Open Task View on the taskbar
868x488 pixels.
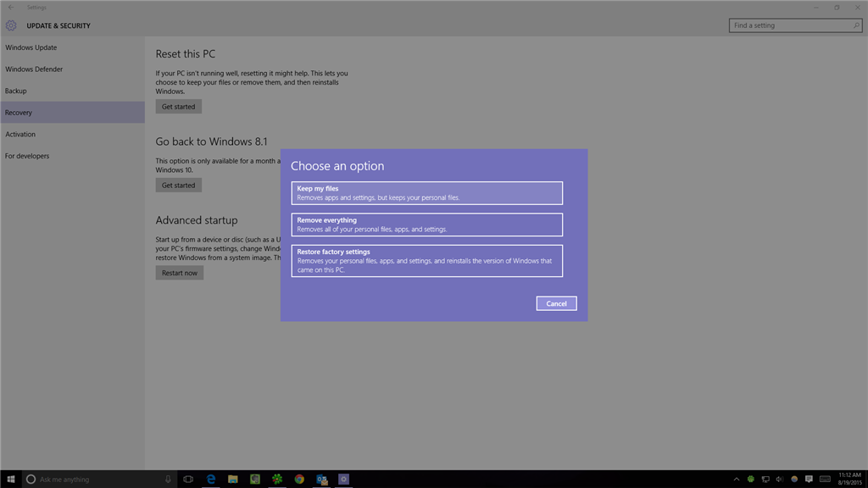(x=189, y=479)
